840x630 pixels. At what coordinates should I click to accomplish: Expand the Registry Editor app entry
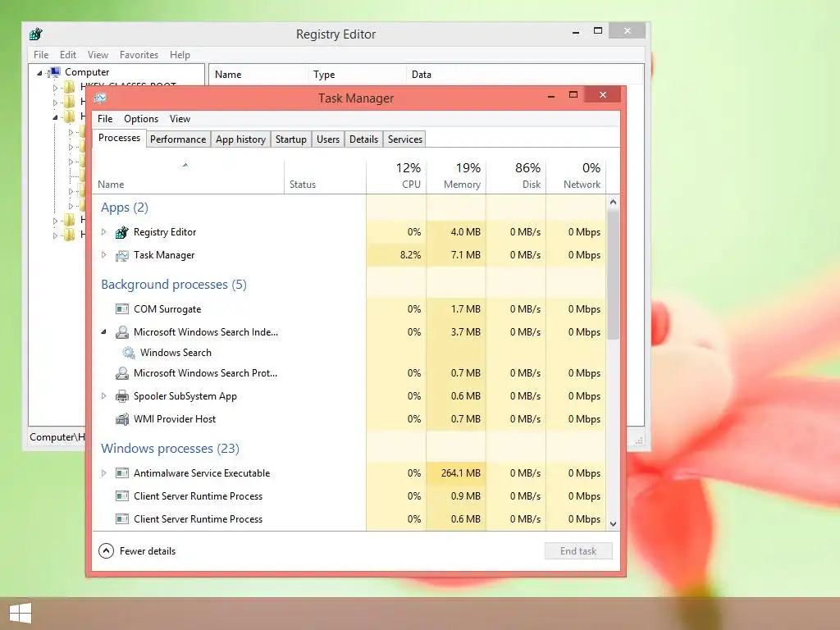(104, 232)
